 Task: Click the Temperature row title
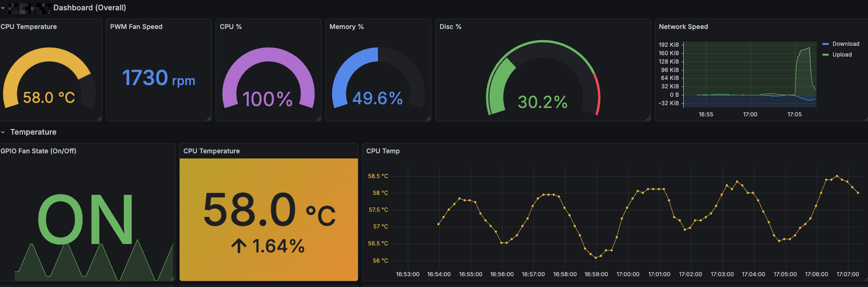click(x=33, y=132)
